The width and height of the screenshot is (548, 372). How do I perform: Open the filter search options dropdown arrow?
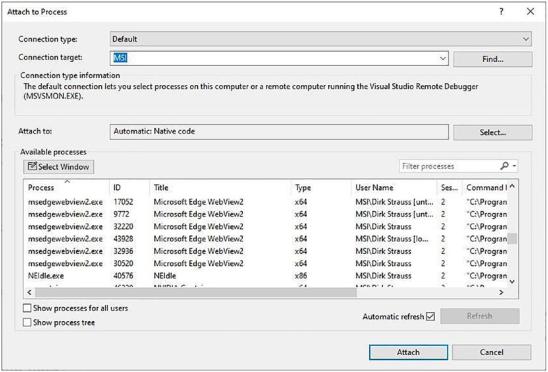(x=514, y=166)
